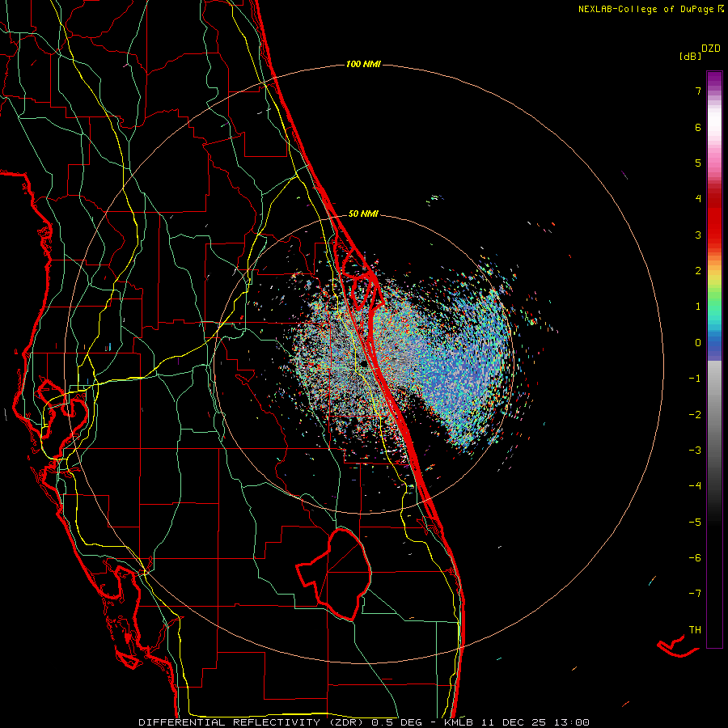
Task: Click the -3 value on the color scale
Action: pos(695,451)
